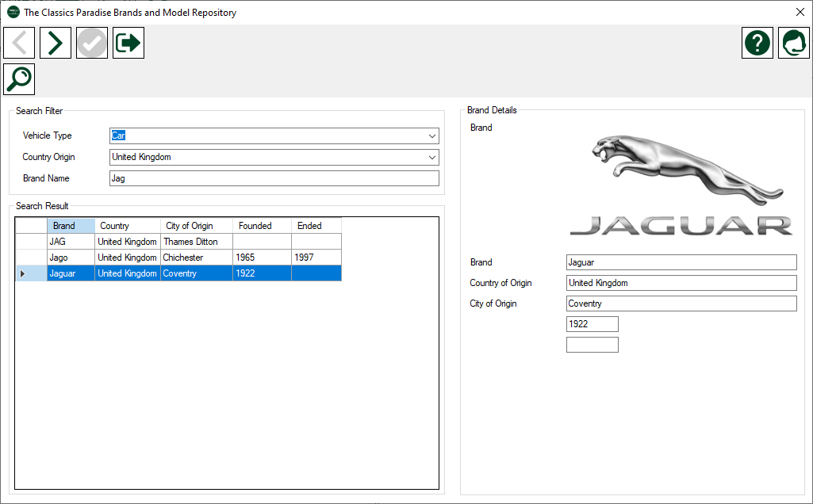
Task: Sort by the City of Origin column header
Action: point(197,226)
